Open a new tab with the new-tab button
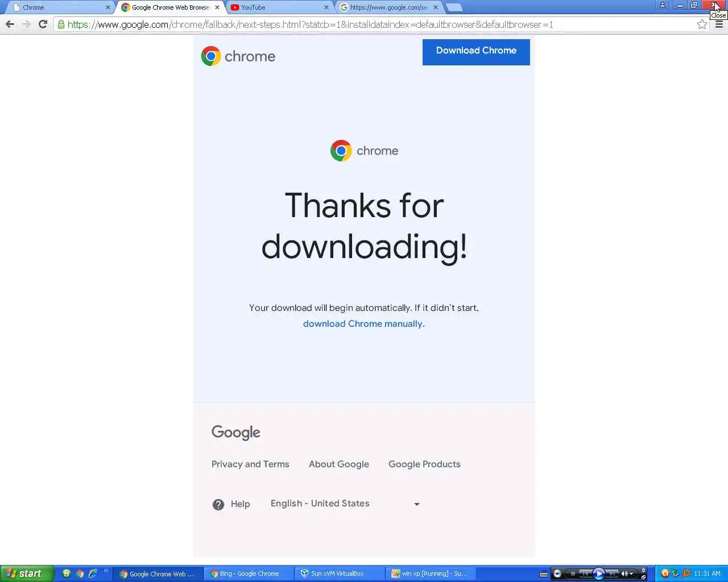728x582 pixels. 454,7
